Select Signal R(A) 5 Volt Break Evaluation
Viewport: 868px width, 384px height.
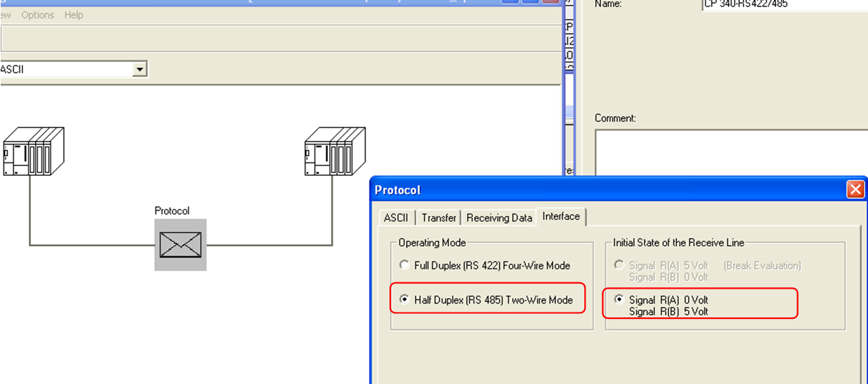[x=619, y=266]
